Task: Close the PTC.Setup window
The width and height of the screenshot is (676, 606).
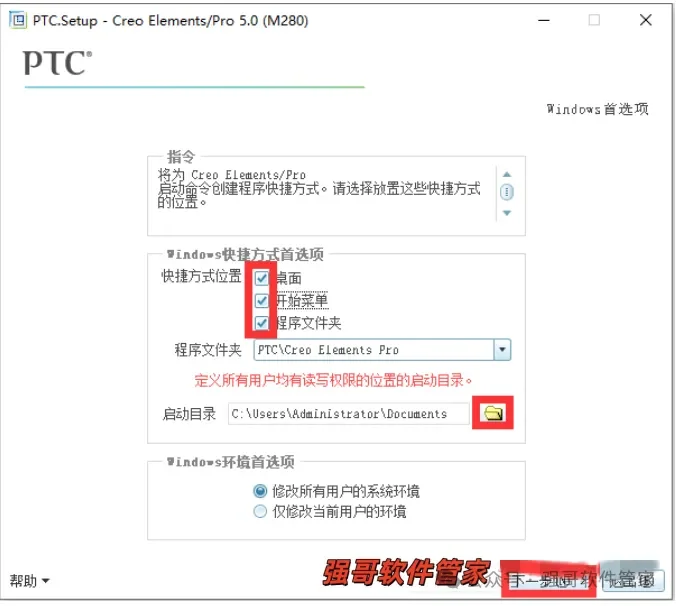Action: [x=645, y=20]
